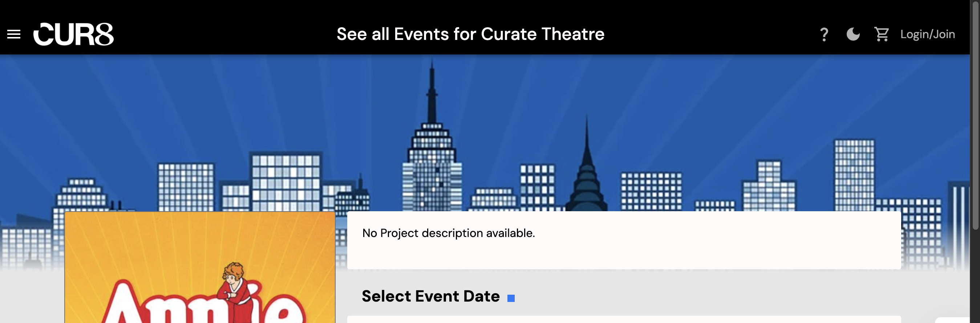Click the white project description card
The width and height of the screenshot is (980, 323).
pyautogui.click(x=624, y=240)
